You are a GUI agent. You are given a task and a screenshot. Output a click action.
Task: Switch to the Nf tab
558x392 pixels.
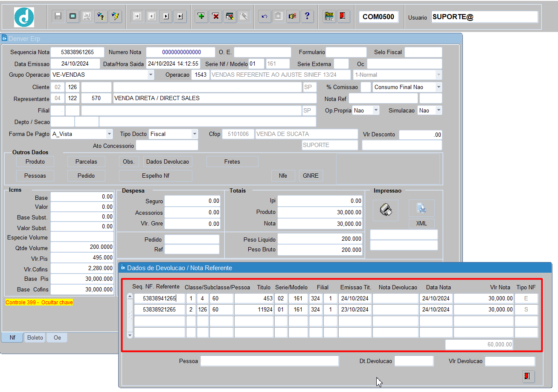13,337
